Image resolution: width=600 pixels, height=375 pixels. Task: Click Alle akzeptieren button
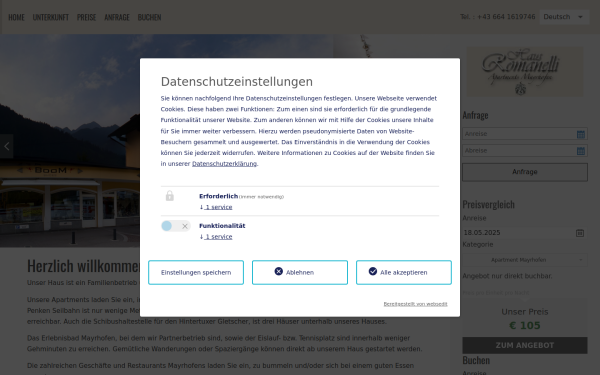pyautogui.click(x=404, y=272)
